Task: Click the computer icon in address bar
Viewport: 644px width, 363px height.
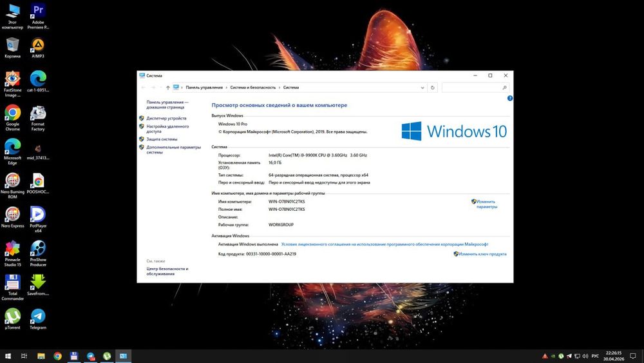Action: click(x=176, y=87)
